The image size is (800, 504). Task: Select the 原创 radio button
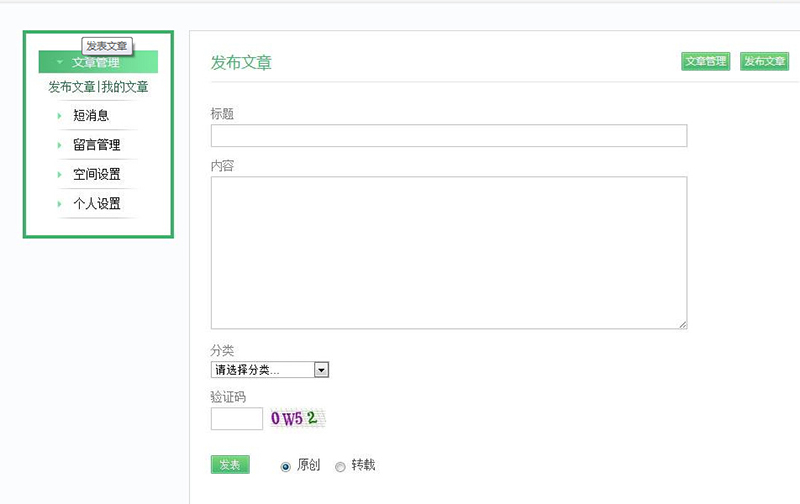click(286, 467)
